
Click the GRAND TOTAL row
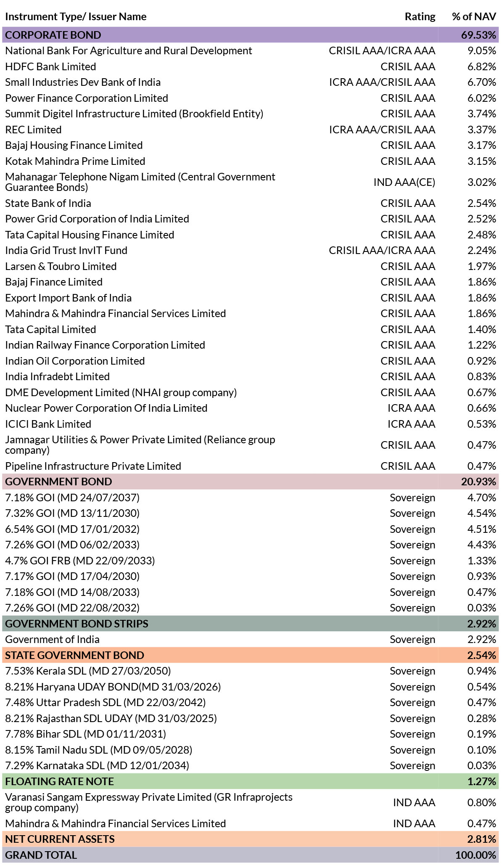pyautogui.click(x=251, y=855)
